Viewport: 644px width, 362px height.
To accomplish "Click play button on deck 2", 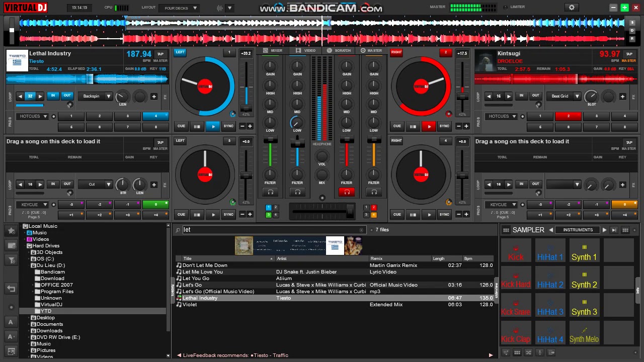I will (429, 126).
